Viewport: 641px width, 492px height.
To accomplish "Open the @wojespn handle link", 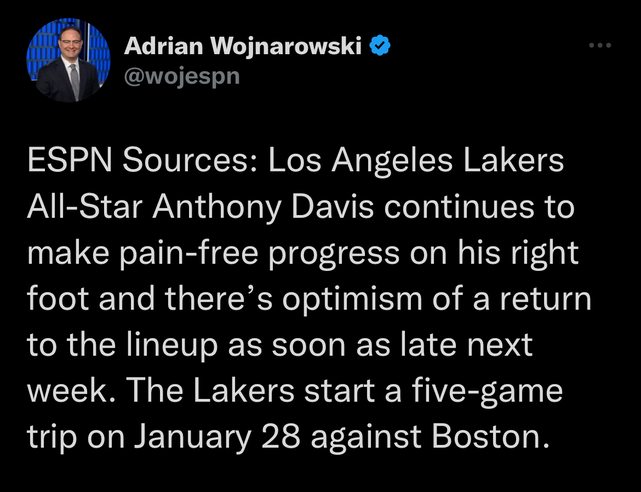I will (x=182, y=77).
